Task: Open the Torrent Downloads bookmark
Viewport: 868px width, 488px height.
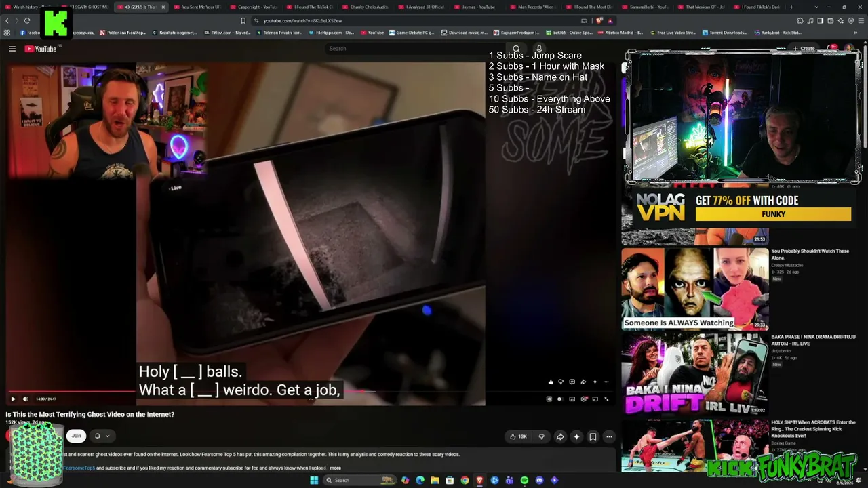Action: coord(724,33)
